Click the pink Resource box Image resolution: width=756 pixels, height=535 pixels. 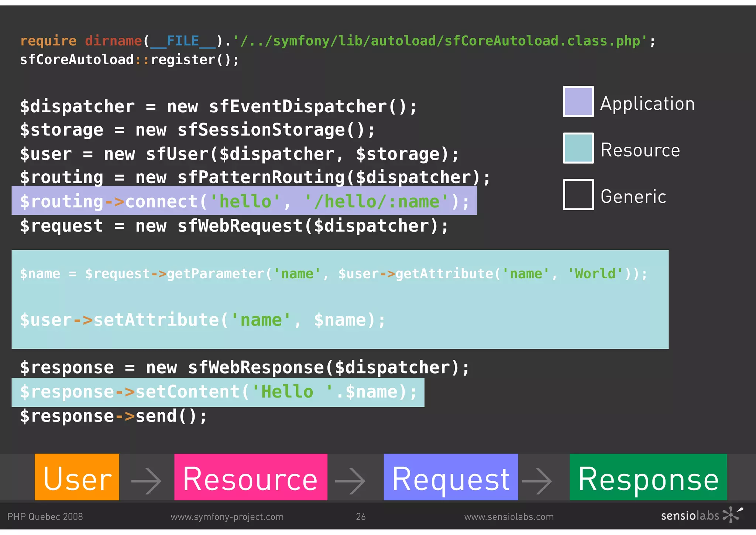[251, 477]
